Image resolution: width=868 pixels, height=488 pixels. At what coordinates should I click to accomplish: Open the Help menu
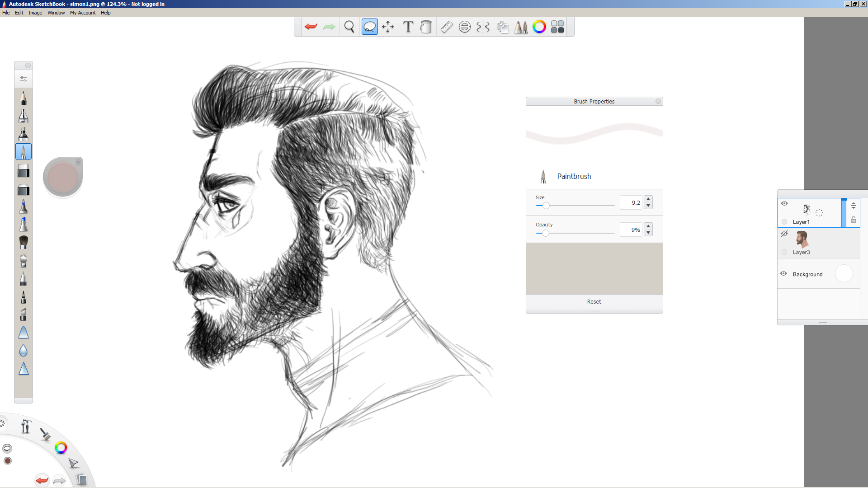click(105, 13)
